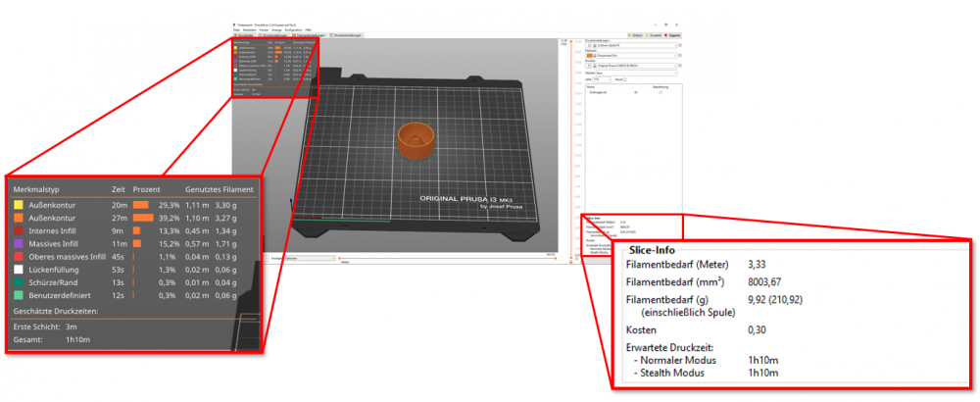Switch to the Druckereinstellungen tab
This screenshot has width=980, height=402.
(x=346, y=35)
